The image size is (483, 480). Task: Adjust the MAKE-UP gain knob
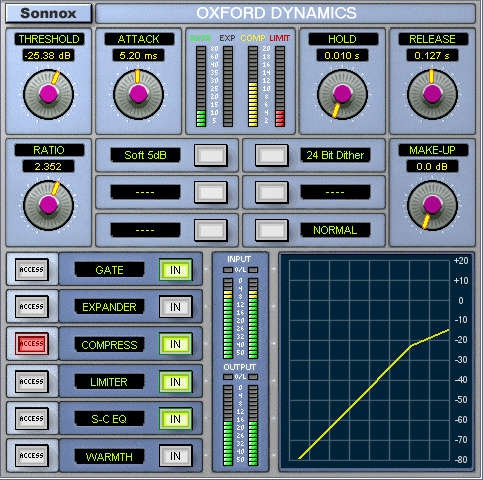point(432,205)
